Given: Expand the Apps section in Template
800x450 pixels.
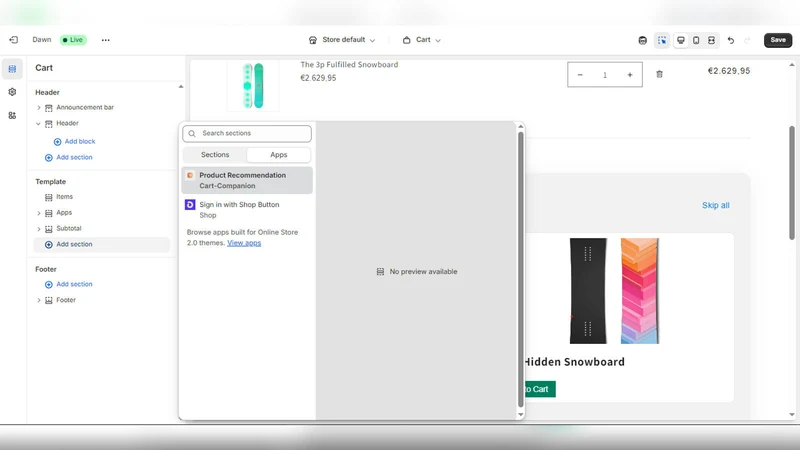Looking at the screenshot, I should click(x=38, y=213).
